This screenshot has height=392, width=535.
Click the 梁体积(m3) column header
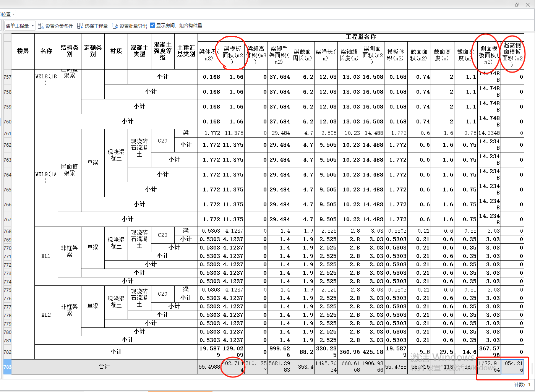209,55
